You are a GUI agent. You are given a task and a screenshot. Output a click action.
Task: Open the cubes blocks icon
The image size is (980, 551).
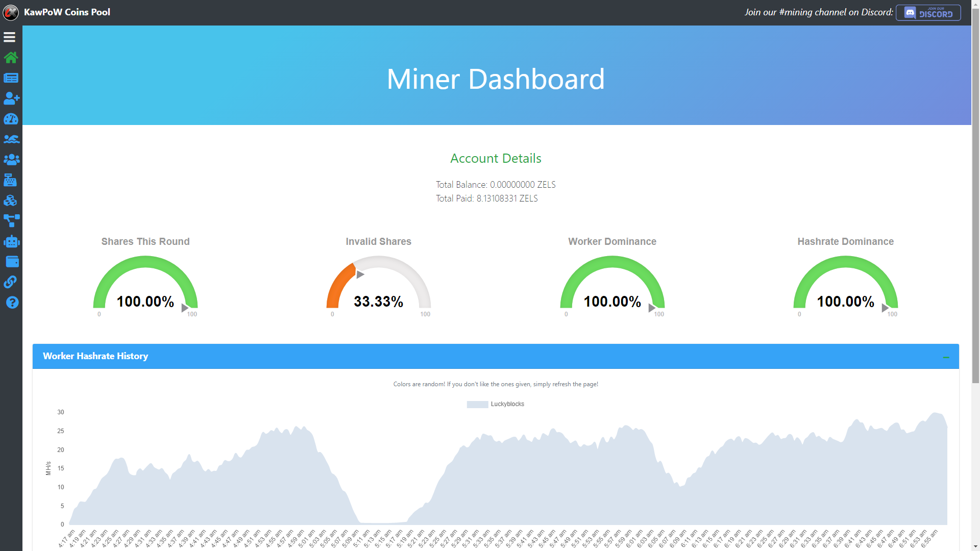[10, 201]
